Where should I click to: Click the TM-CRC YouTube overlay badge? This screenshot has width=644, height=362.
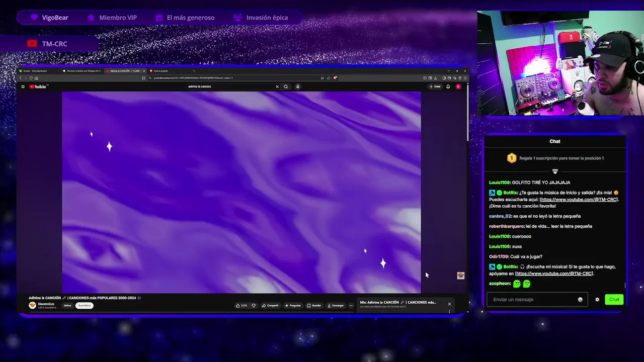tap(48, 44)
